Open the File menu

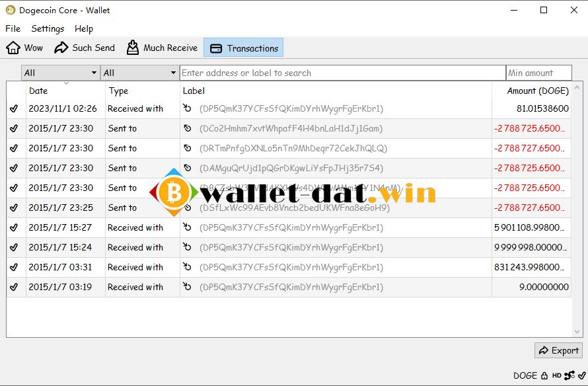click(13, 28)
